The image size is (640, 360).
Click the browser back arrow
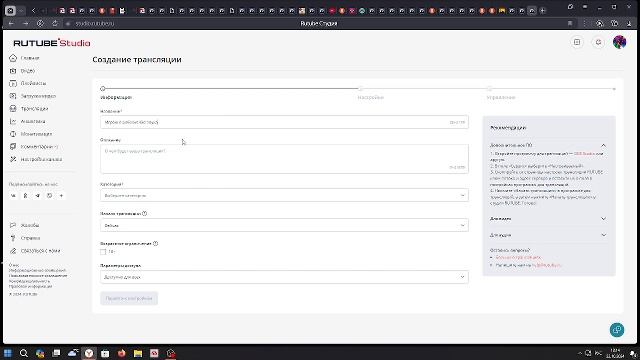point(11,24)
